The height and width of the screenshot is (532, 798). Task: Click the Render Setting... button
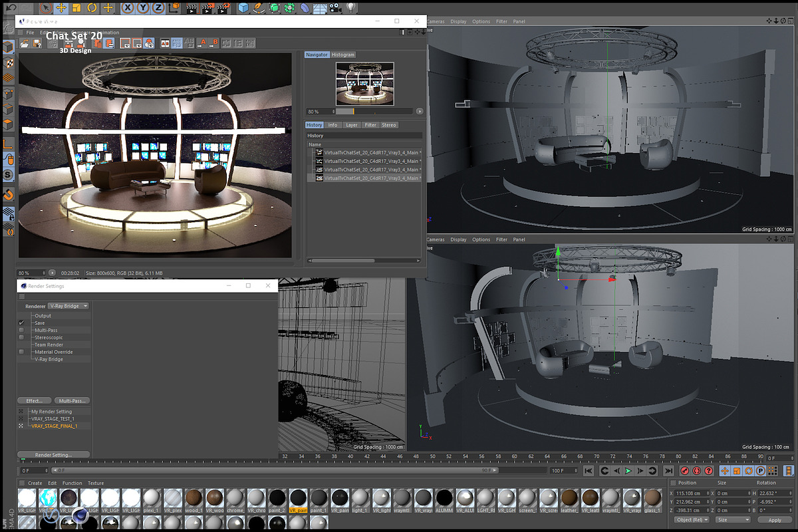[53, 455]
